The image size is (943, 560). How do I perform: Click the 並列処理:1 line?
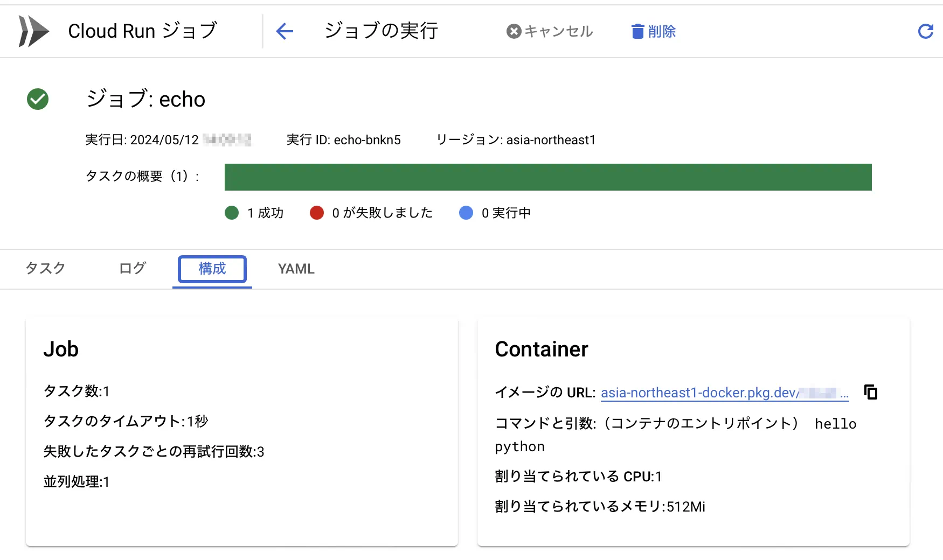[x=77, y=482]
